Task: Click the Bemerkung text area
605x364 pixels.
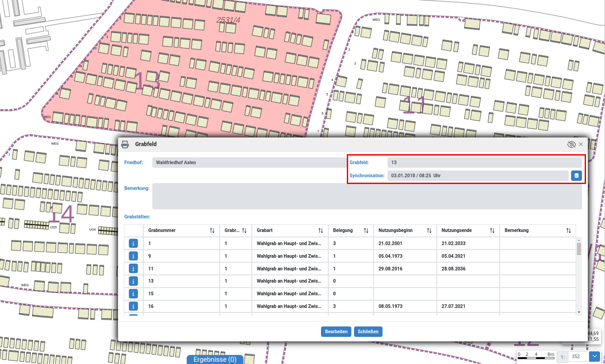Action: (x=367, y=196)
